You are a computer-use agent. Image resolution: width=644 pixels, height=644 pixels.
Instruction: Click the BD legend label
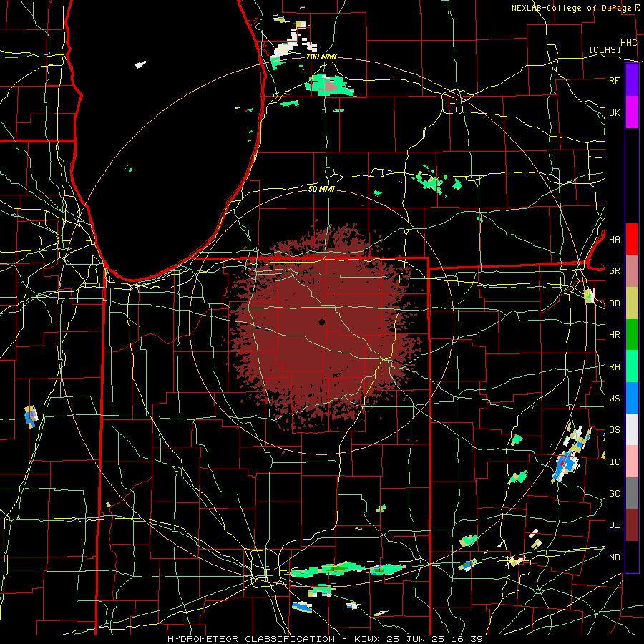tap(614, 303)
